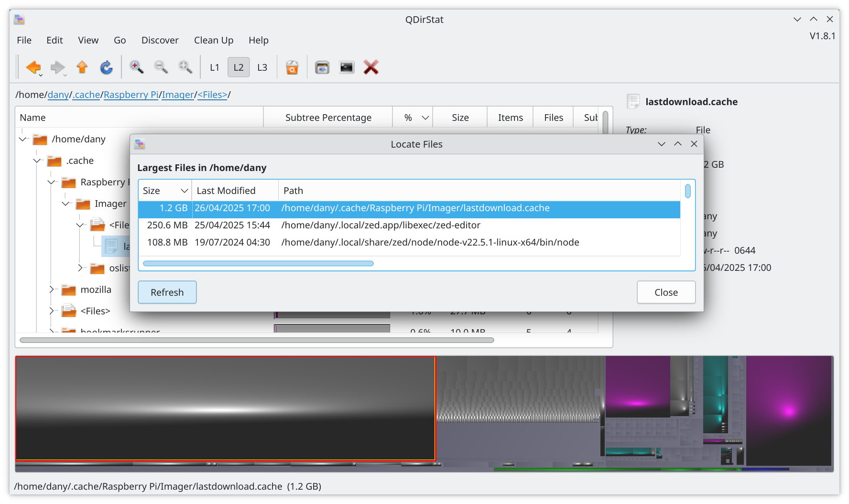Toggle layout L2
Image resolution: width=849 pixels, height=504 pixels.
coord(239,67)
